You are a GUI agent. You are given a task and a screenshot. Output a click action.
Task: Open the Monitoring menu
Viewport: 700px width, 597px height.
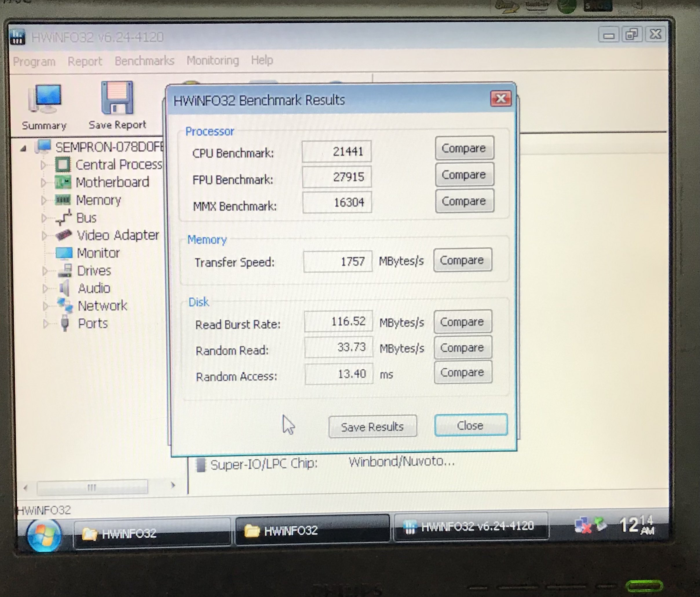(x=213, y=61)
